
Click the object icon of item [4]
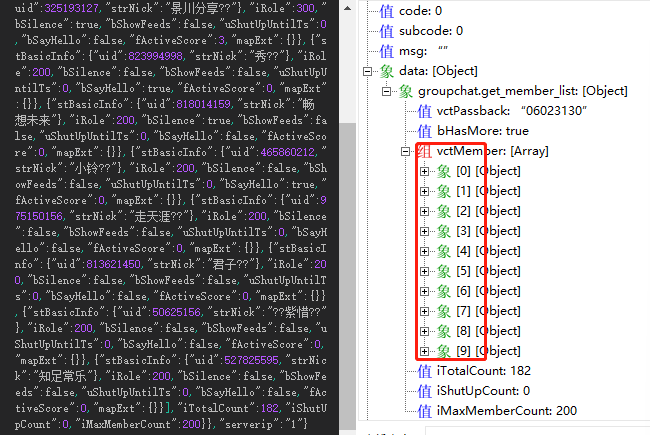[443, 251]
